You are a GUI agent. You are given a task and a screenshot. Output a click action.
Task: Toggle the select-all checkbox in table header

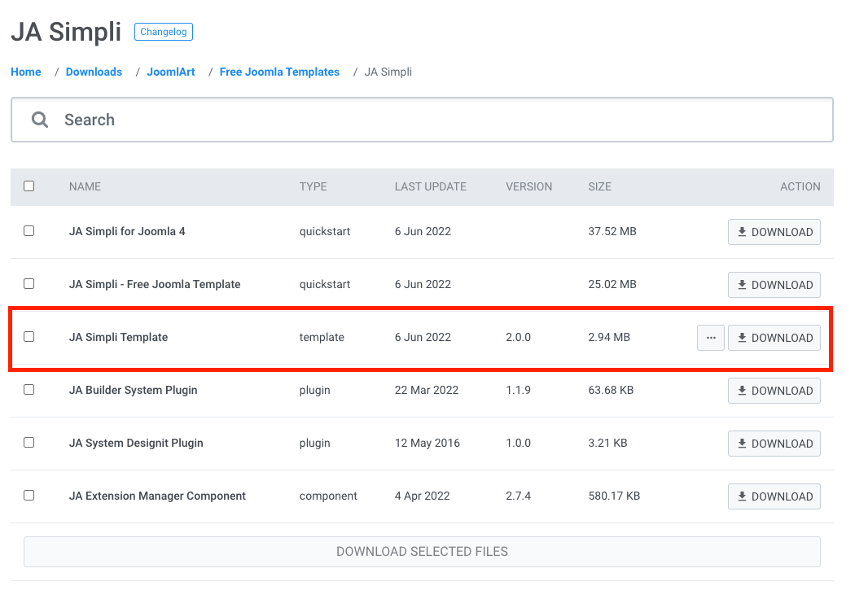(x=29, y=186)
